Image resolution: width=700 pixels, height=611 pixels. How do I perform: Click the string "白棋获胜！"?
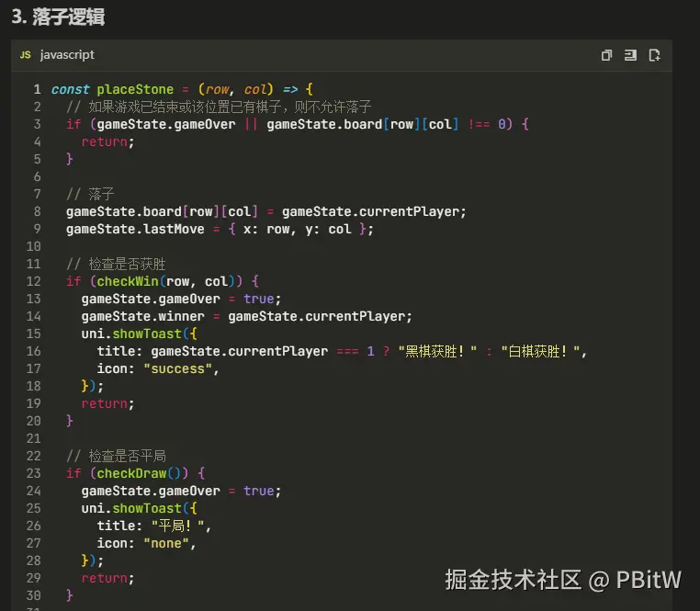point(541,352)
